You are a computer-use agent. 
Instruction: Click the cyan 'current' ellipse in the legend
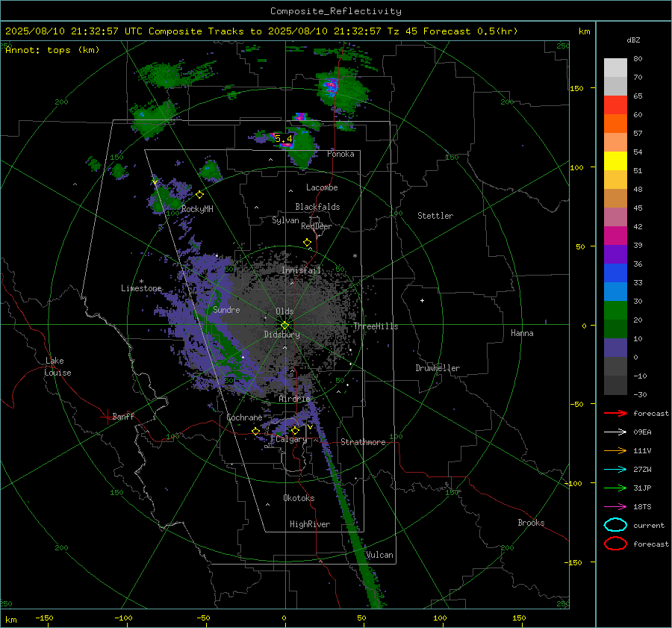pyautogui.click(x=615, y=525)
